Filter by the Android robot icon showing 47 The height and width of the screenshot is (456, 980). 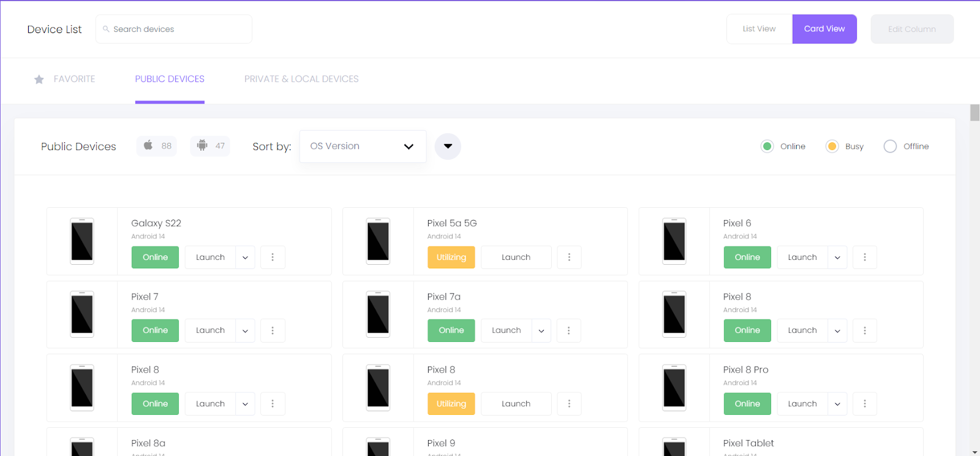210,146
